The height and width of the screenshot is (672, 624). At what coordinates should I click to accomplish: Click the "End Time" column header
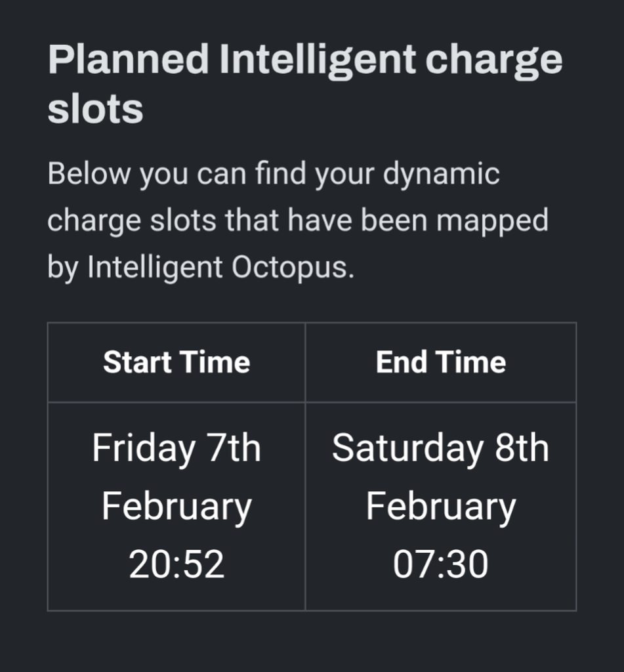pos(441,362)
